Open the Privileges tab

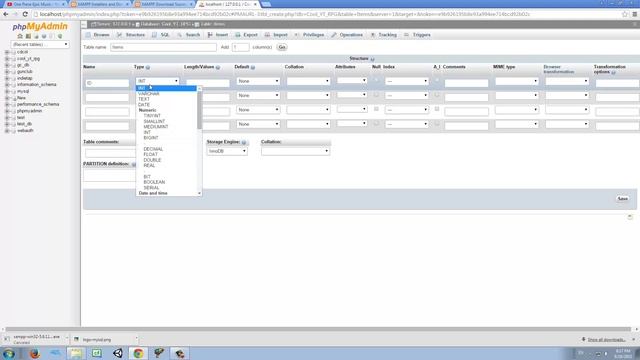click(309, 35)
